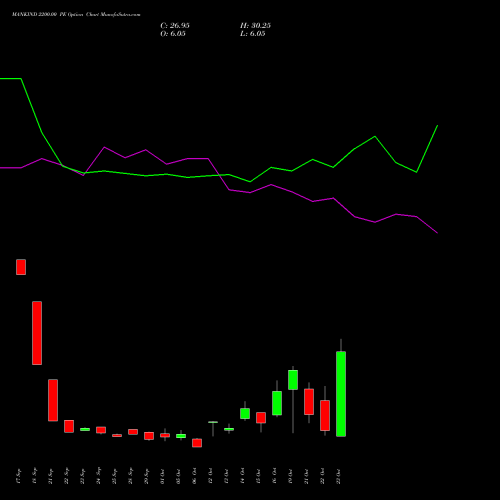Select the 18 Sep date label
Screen dimensions: 500x500
click(x=34, y=476)
